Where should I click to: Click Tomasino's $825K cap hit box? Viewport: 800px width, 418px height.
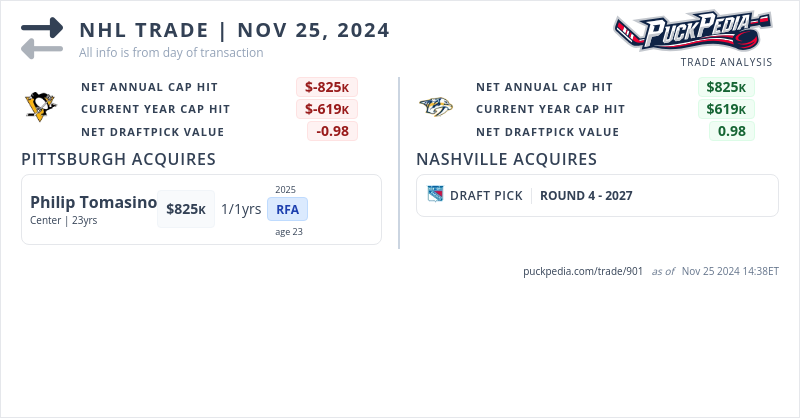pyautogui.click(x=186, y=209)
